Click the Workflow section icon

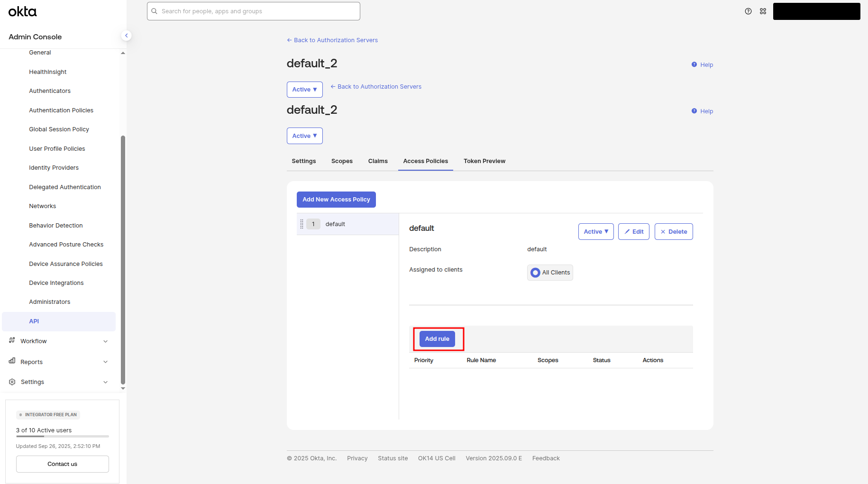point(12,340)
